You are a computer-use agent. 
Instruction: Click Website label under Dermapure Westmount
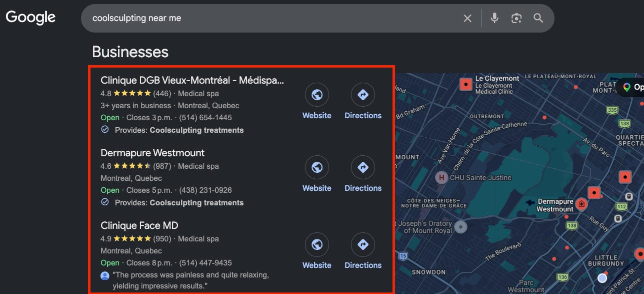click(317, 188)
